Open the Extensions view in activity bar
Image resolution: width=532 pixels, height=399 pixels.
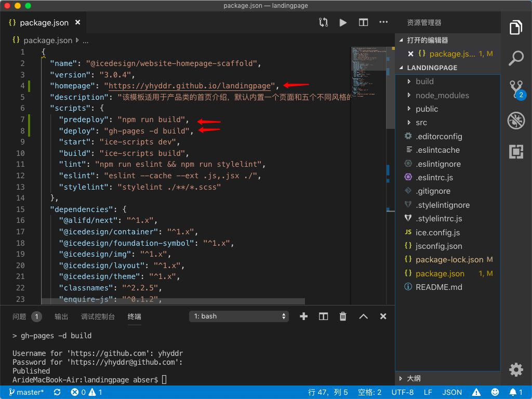pos(516,152)
